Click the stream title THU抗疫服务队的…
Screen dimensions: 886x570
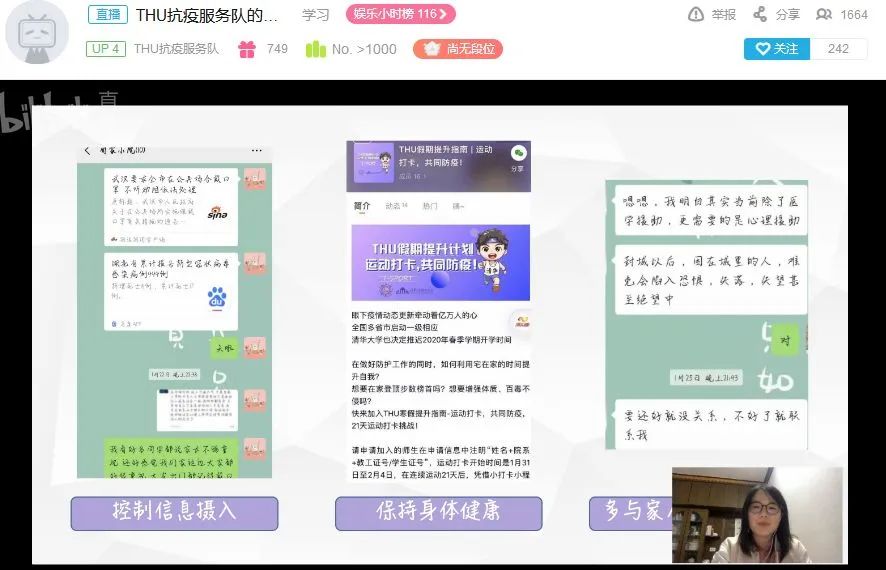[206, 15]
